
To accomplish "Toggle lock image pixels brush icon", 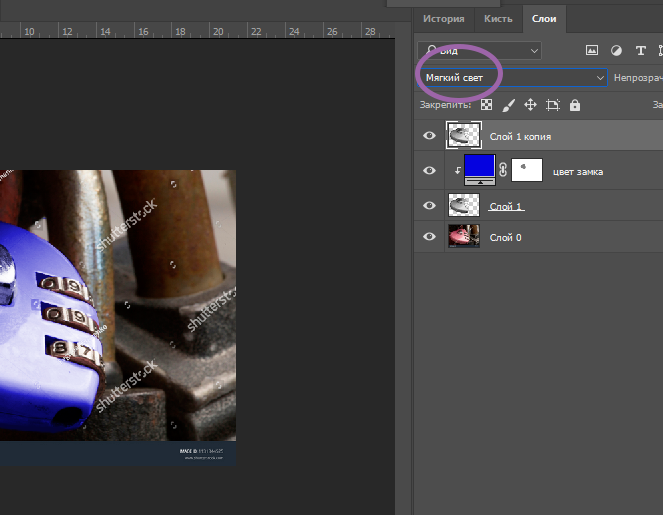I will [508, 105].
